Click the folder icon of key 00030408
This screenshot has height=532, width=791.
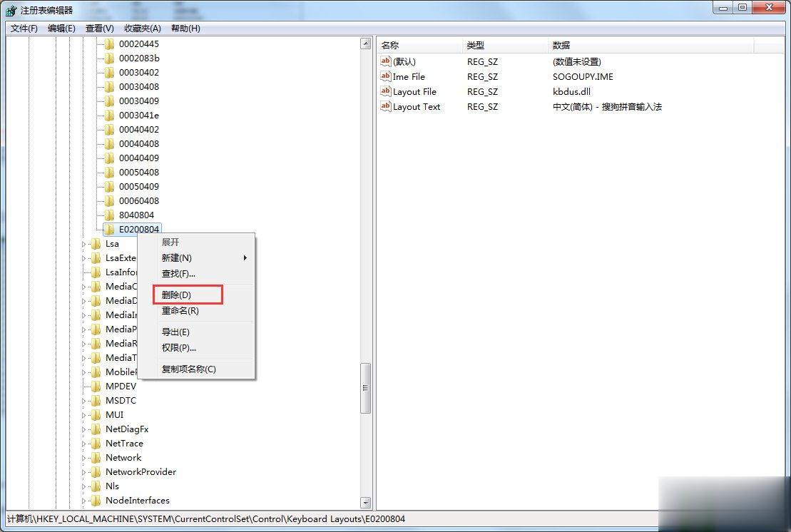109,87
